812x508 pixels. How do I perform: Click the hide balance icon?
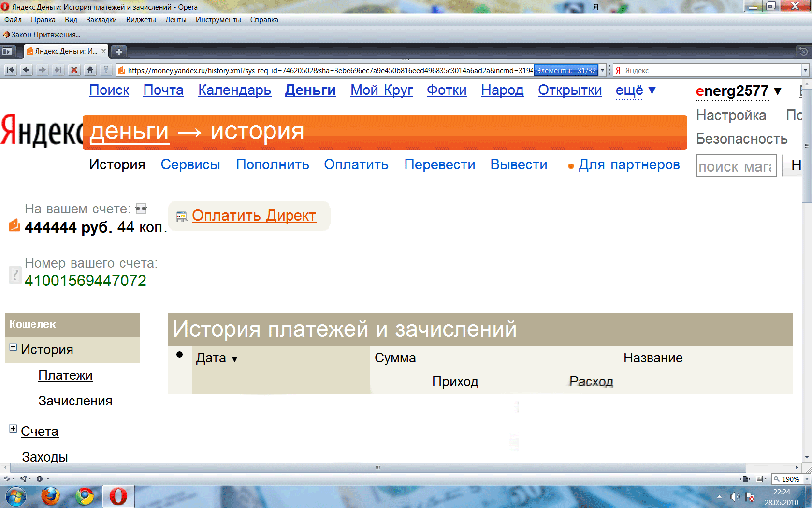pyautogui.click(x=141, y=209)
